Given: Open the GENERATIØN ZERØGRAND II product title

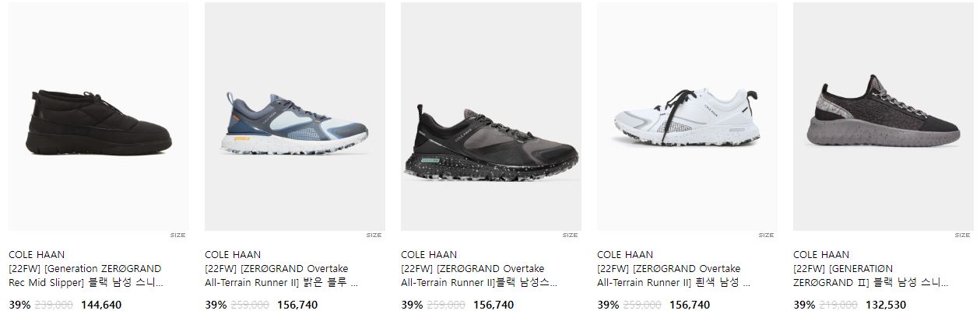Looking at the screenshot, I should click(870, 276).
